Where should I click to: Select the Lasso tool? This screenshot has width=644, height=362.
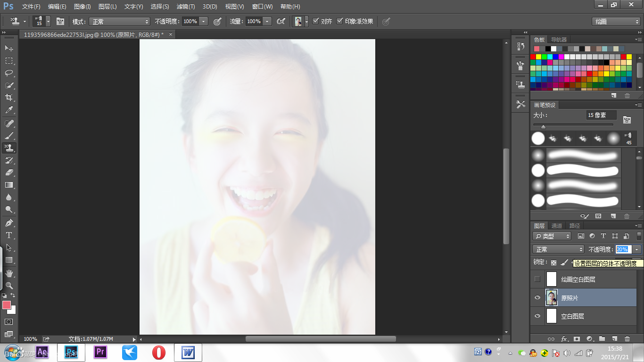tap(9, 73)
